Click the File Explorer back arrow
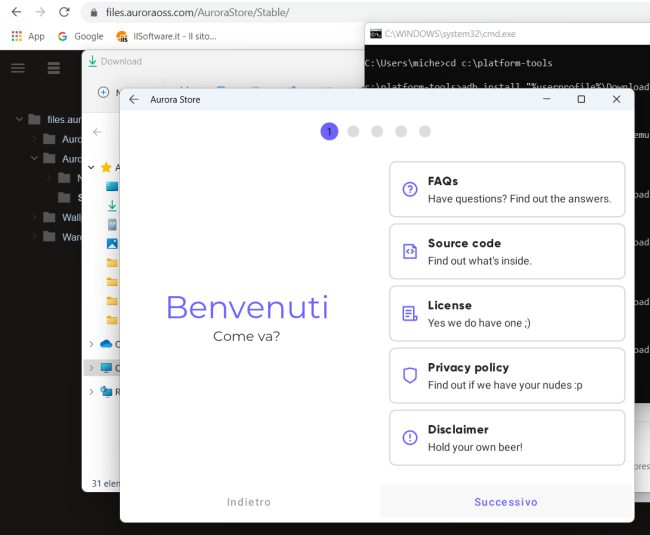This screenshot has height=535, width=650. click(x=97, y=132)
